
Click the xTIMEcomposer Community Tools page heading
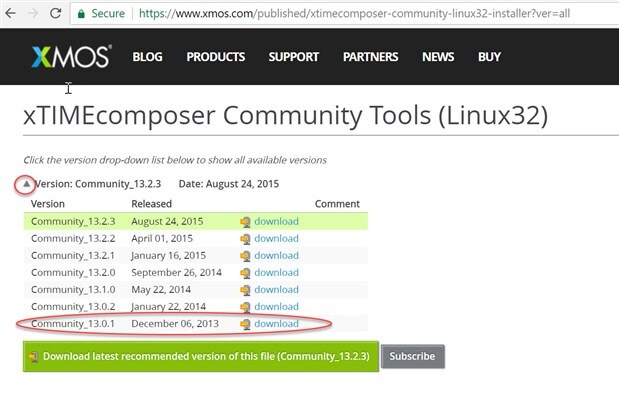coord(285,115)
